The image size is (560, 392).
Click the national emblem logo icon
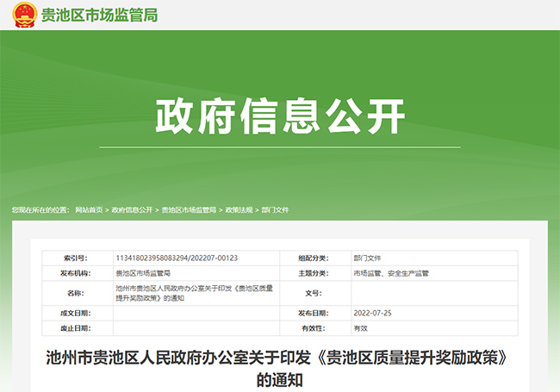[24, 15]
